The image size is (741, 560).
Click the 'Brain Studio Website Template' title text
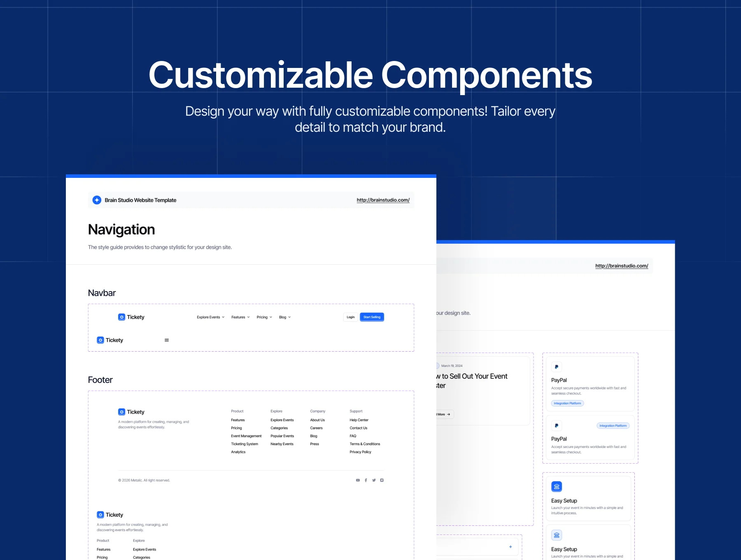[x=140, y=200]
